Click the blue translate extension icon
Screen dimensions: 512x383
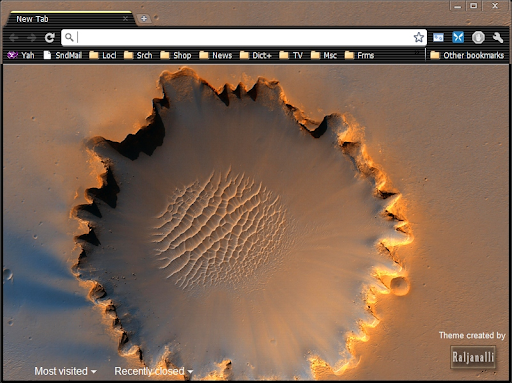click(x=438, y=37)
